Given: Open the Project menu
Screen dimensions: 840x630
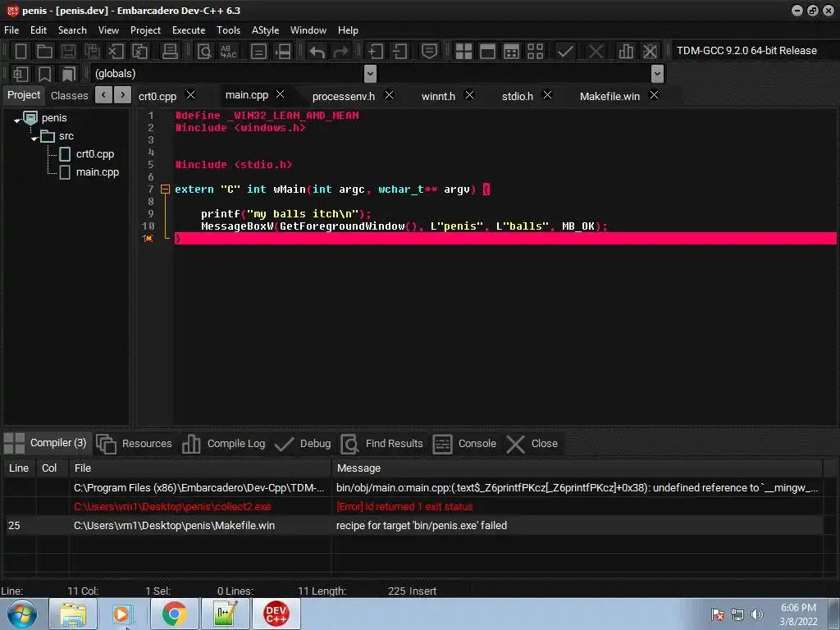Looking at the screenshot, I should (x=145, y=30).
